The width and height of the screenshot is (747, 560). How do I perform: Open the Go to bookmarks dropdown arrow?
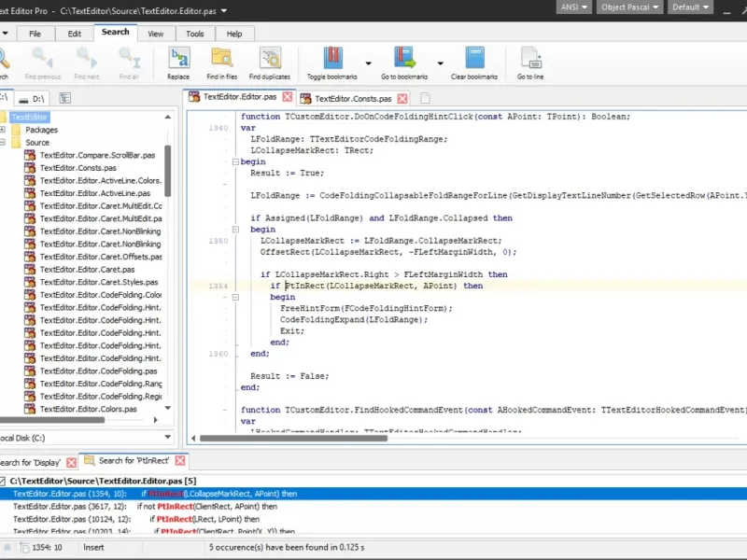click(x=440, y=63)
